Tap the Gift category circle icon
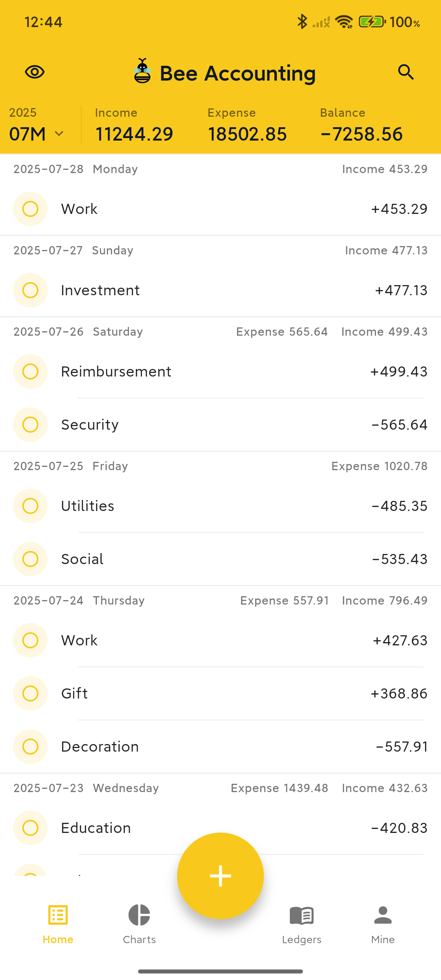This screenshot has width=441, height=980. pyautogui.click(x=30, y=693)
